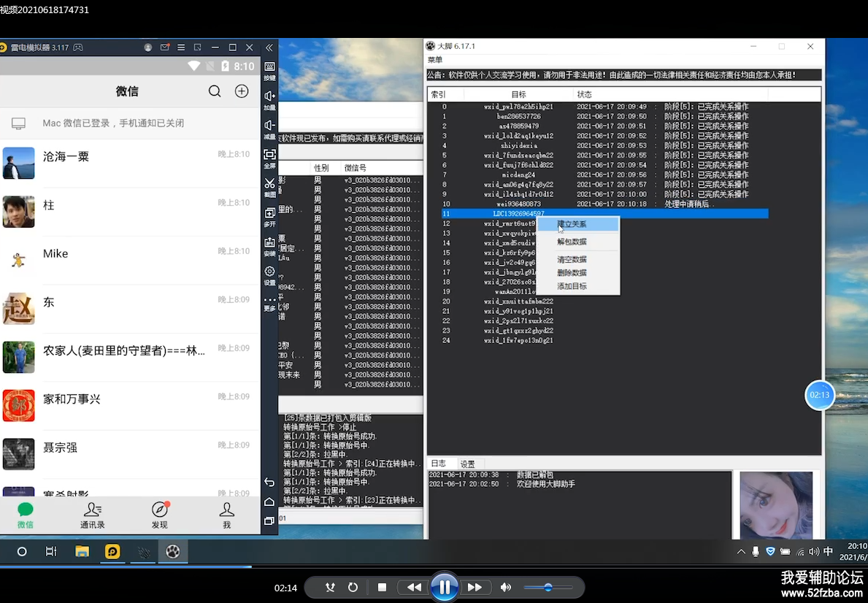Collapse the emulator side toolbar chevron
The width and height of the screenshot is (868, 603).
(269, 47)
